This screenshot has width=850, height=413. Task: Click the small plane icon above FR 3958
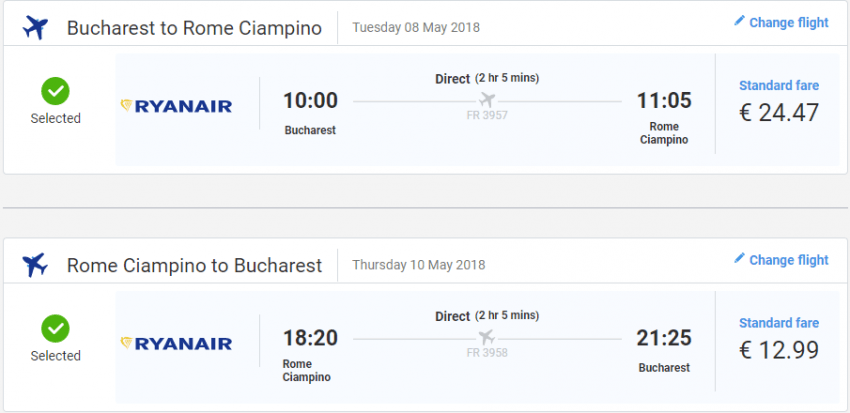click(488, 337)
